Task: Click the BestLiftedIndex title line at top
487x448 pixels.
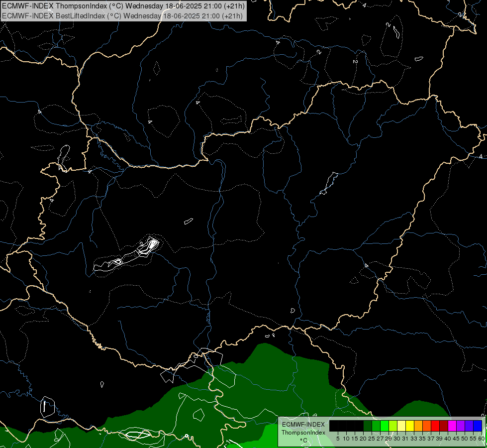Action: tap(122, 15)
